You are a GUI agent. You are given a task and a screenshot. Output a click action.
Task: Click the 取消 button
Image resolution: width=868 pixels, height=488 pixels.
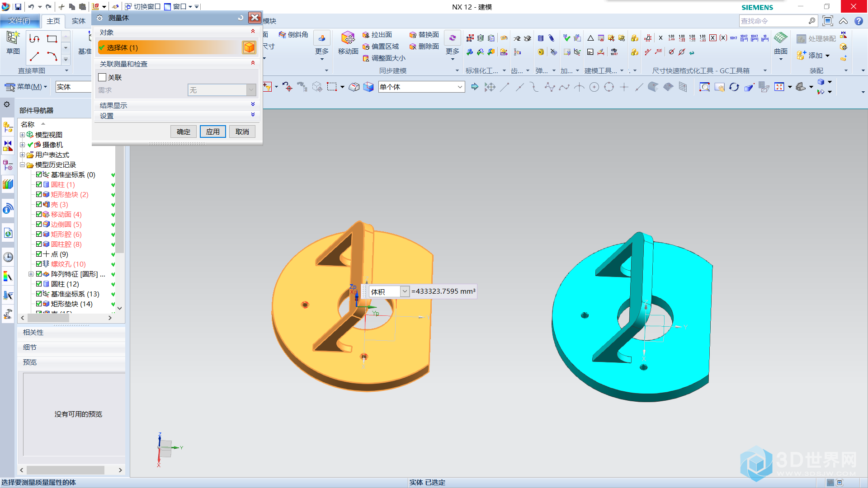click(242, 131)
